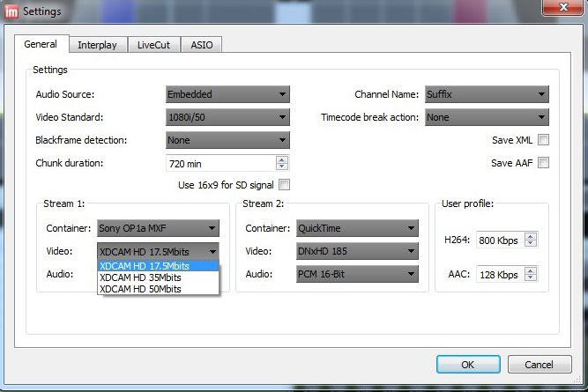Expand Stream 2 Video DNxHD dropdown
The width and height of the screenshot is (588, 392).
357,251
